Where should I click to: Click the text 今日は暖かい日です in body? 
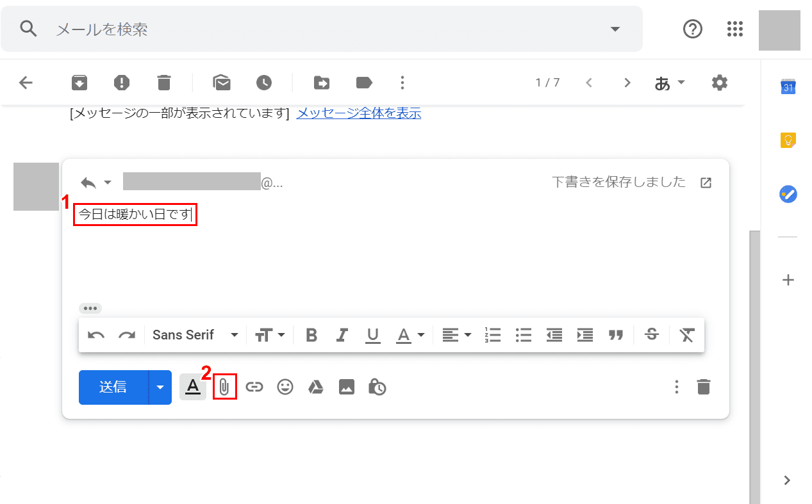pyautogui.click(x=135, y=215)
